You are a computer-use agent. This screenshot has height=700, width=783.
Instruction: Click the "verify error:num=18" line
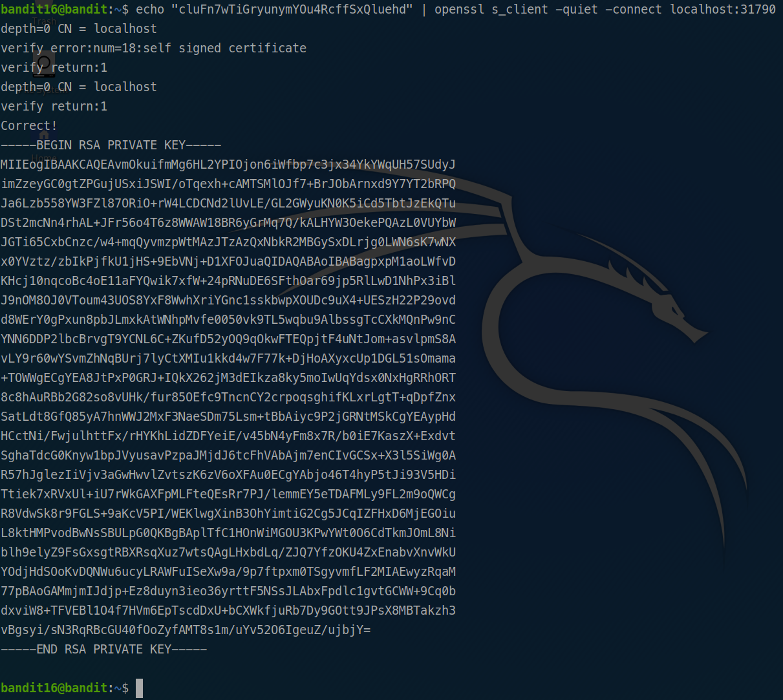pyautogui.click(x=153, y=48)
